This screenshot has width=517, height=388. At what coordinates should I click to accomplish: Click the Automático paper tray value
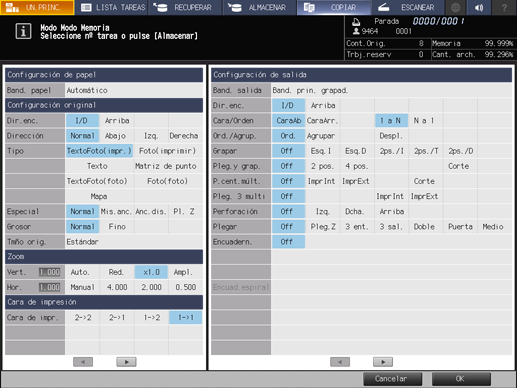[134, 90]
